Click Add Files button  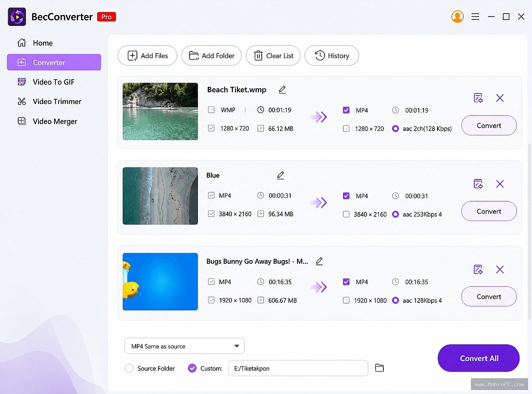pyautogui.click(x=147, y=55)
